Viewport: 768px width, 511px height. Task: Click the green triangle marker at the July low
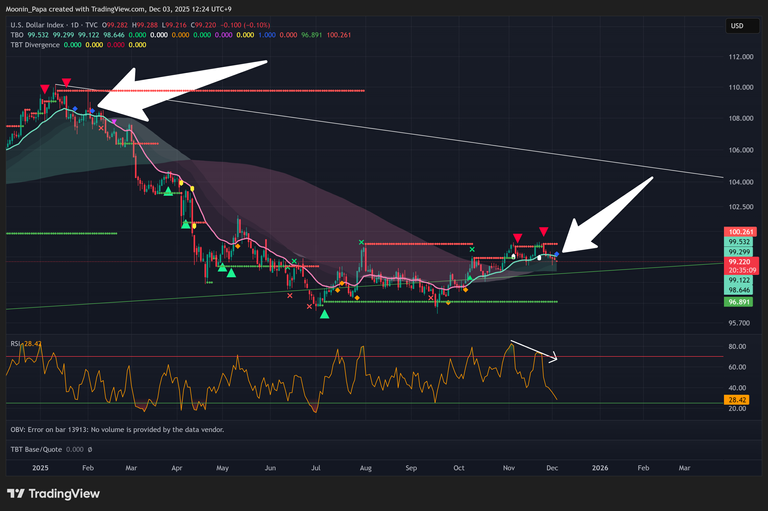pyautogui.click(x=324, y=314)
